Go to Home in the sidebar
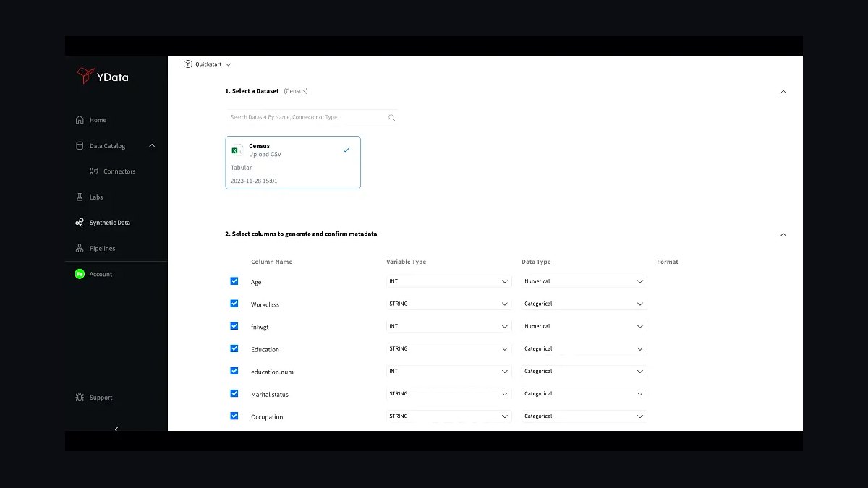The image size is (868, 488). point(98,120)
